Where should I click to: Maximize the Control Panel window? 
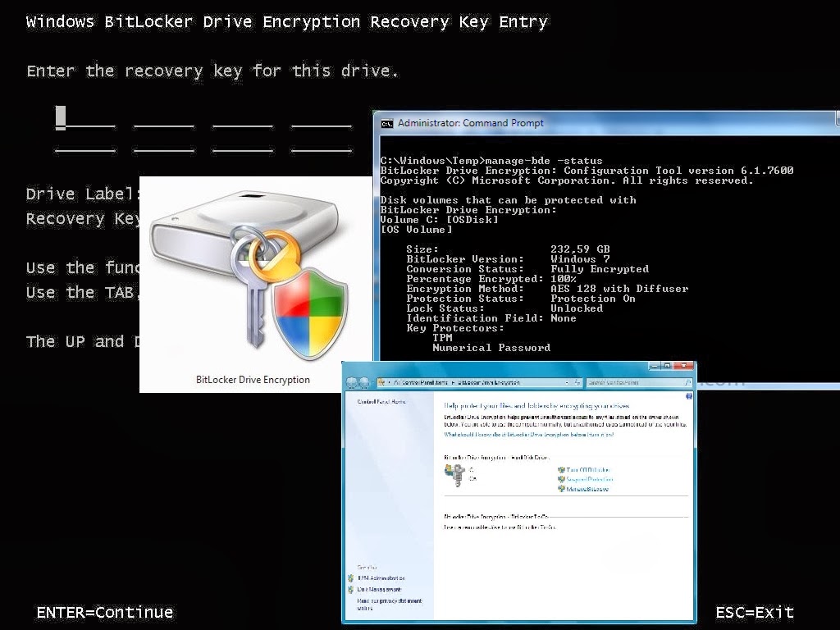pyautogui.click(x=667, y=366)
